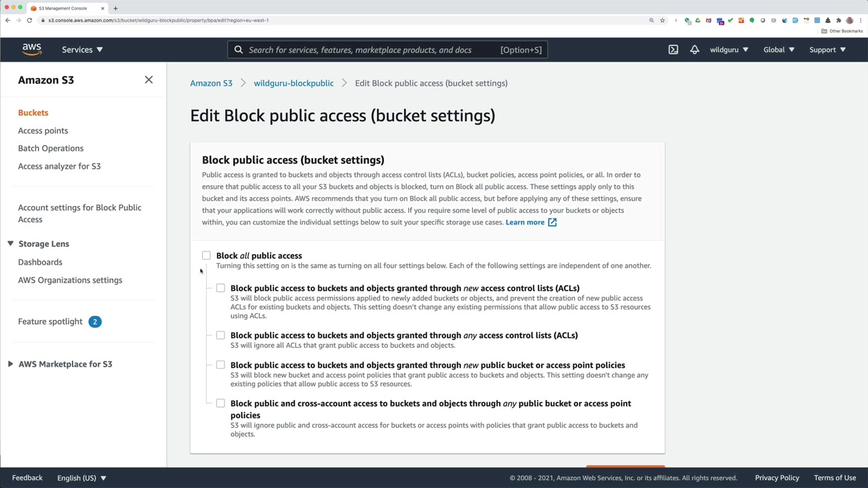Open Access analyzer for S3

click(59, 166)
